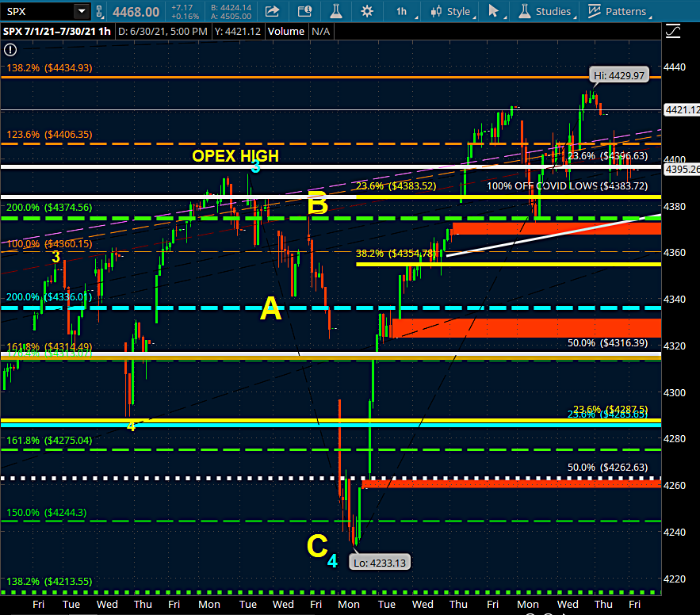Image resolution: width=700 pixels, height=615 pixels.
Task: Click the 4421.12 price axis marker
Action: [683, 110]
